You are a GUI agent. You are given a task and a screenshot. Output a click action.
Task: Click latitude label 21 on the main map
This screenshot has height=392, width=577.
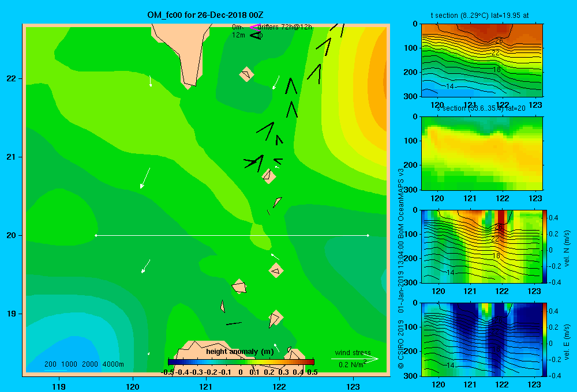pyautogui.click(x=12, y=157)
